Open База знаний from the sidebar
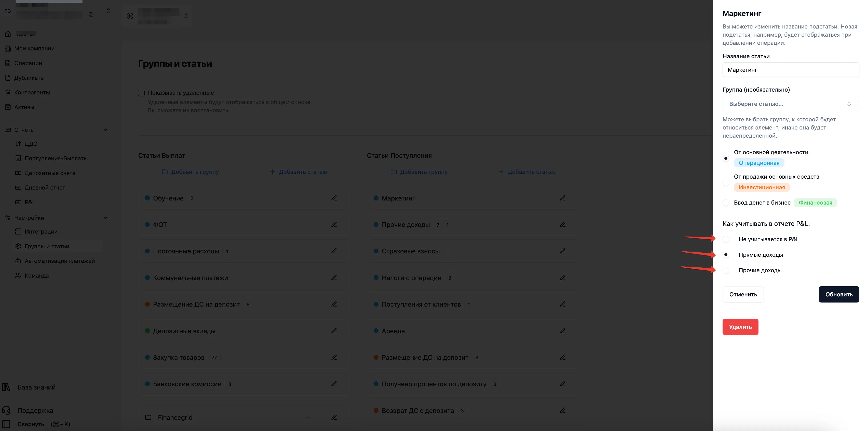 [x=36, y=387]
